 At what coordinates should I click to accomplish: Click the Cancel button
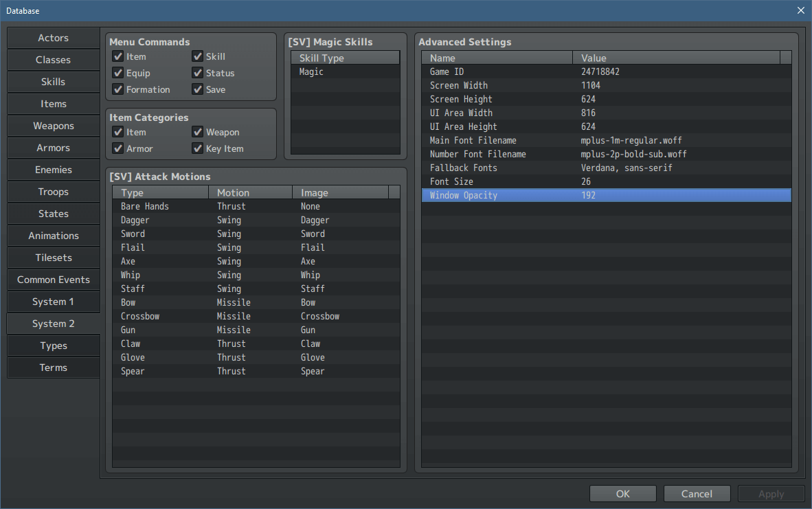pos(697,493)
